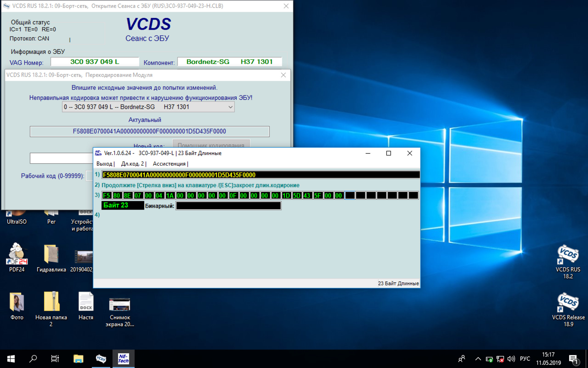Open People icon in system tray

click(462, 359)
